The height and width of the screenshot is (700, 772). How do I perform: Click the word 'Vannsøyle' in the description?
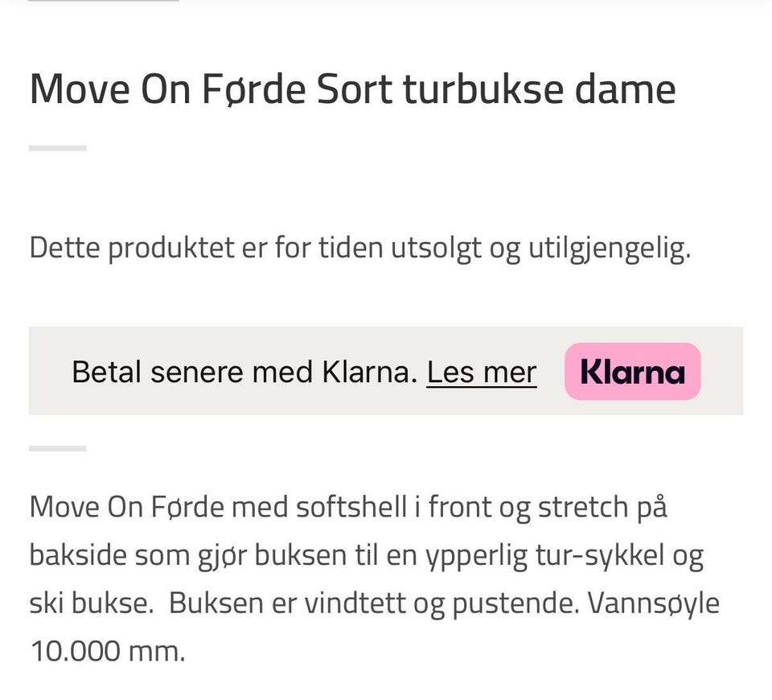click(653, 603)
